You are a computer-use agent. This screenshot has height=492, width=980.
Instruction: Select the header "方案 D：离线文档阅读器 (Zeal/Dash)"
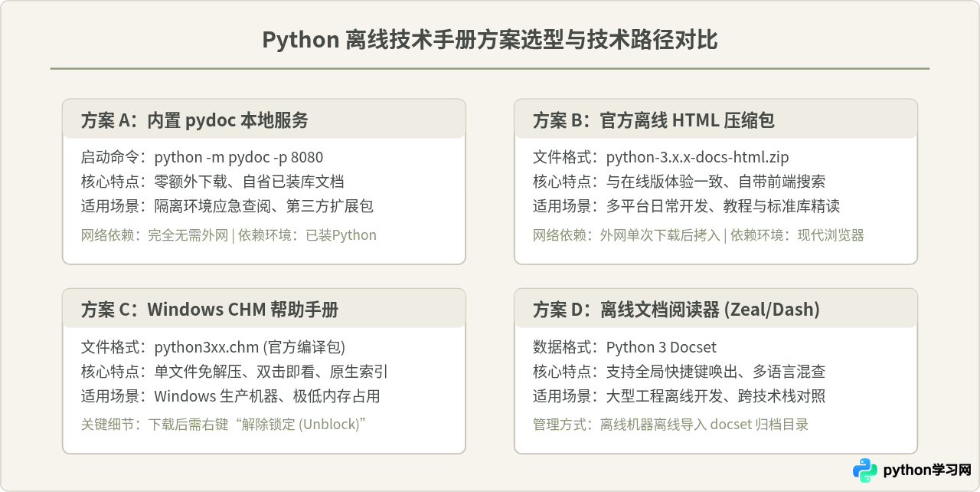pos(676,310)
